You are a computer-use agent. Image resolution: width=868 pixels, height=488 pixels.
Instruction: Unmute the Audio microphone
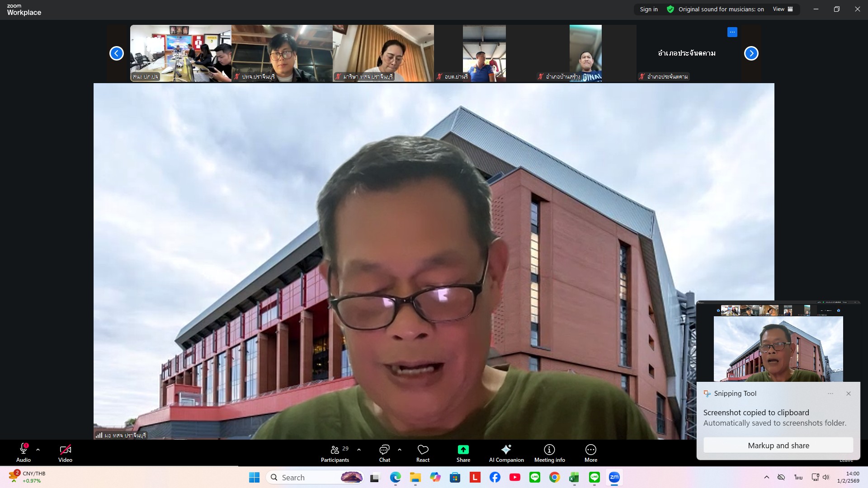(24, 450)
